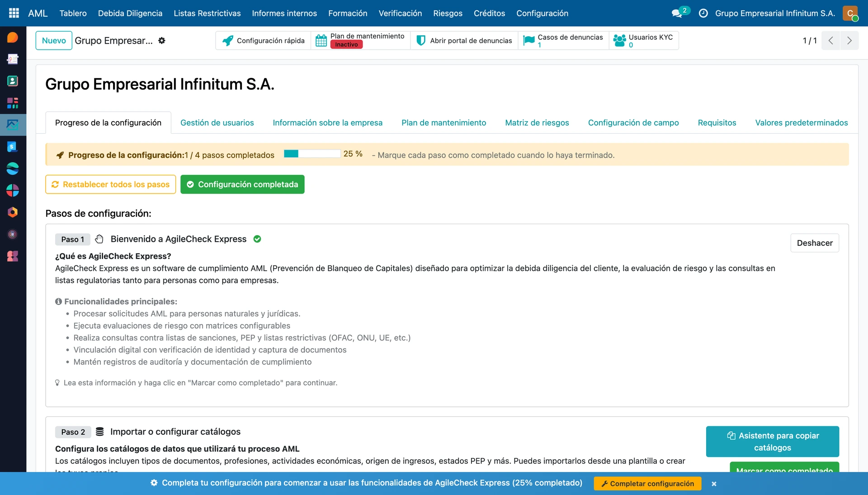Image resolution: width=868 pixels, height=495 pixels.
Task: Open Configuración rápida
Action: pos(263,41)
